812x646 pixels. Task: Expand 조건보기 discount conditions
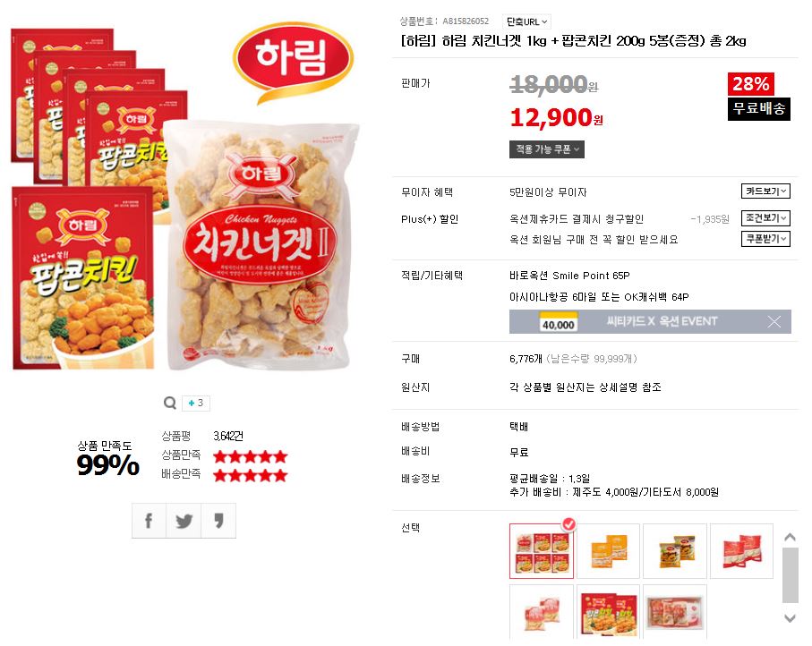click(x=765, y=218)
